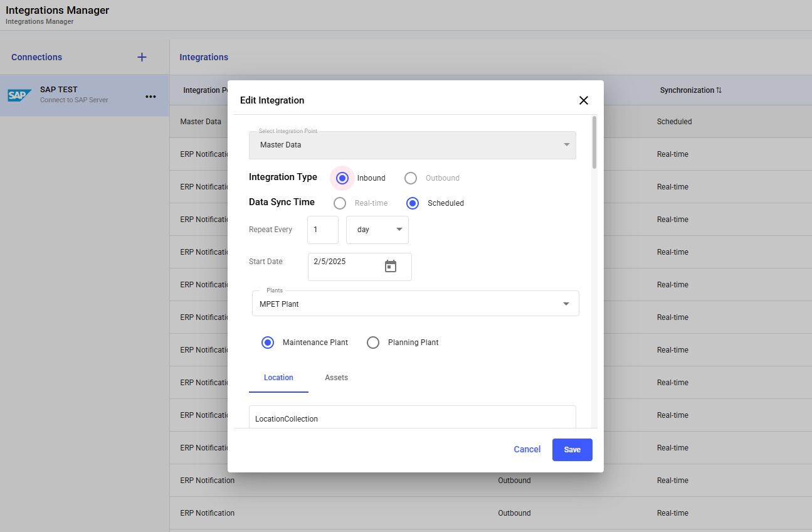
Task: Switch to the Assets tab
Action: [x=336, y=378]
